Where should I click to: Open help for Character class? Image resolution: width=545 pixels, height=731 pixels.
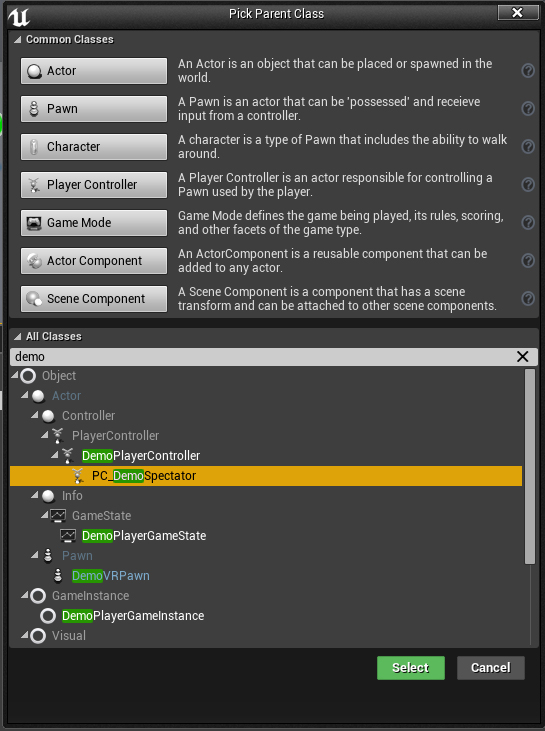point(528,147)
